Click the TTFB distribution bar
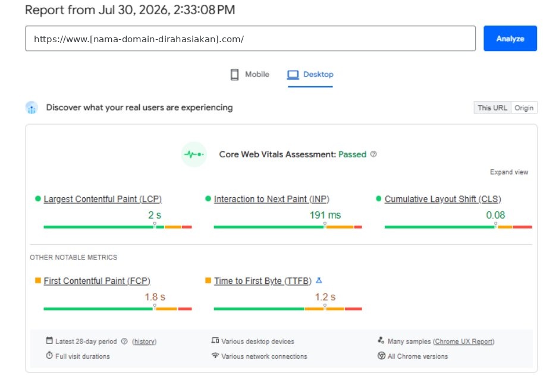Image resolution: width=559 pixels, height=392 pixels. [288, 309]
